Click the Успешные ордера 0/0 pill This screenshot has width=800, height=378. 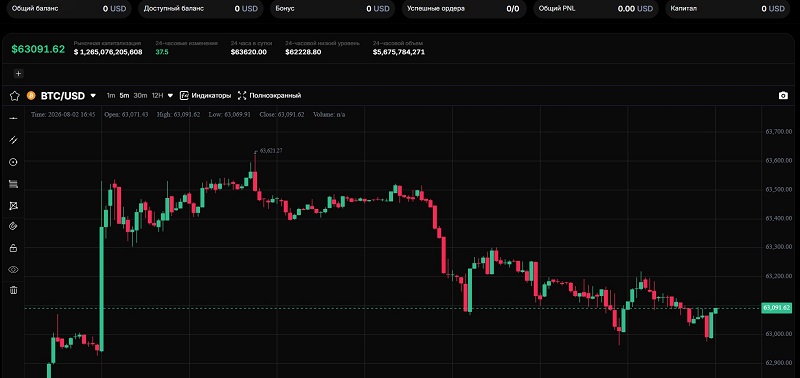click(464, 9)
